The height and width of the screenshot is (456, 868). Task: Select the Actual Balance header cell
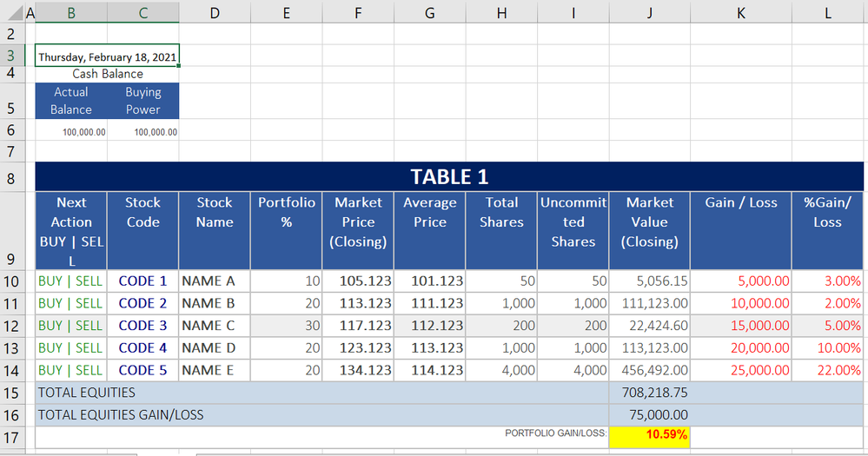pos(71,101)
